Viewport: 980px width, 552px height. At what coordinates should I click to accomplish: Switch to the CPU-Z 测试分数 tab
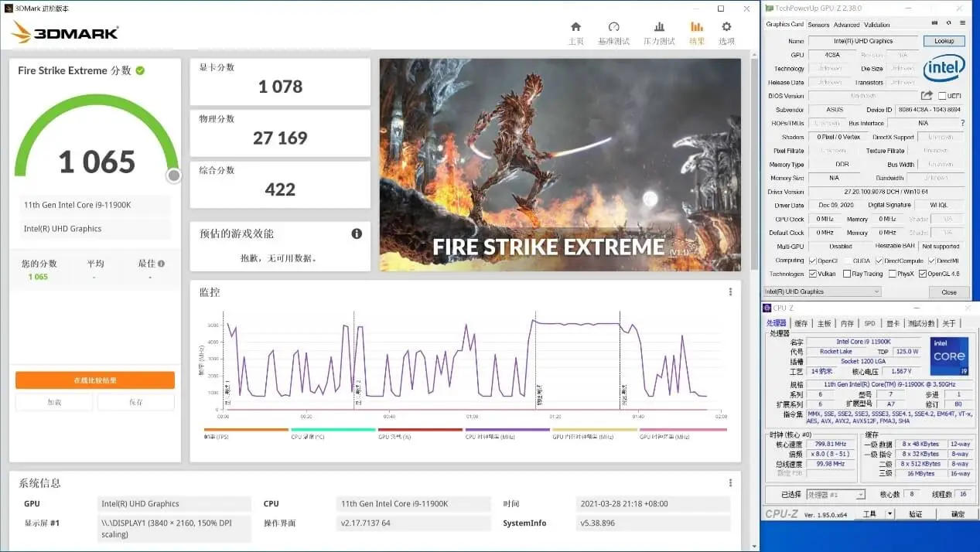(x=920, y=323)
